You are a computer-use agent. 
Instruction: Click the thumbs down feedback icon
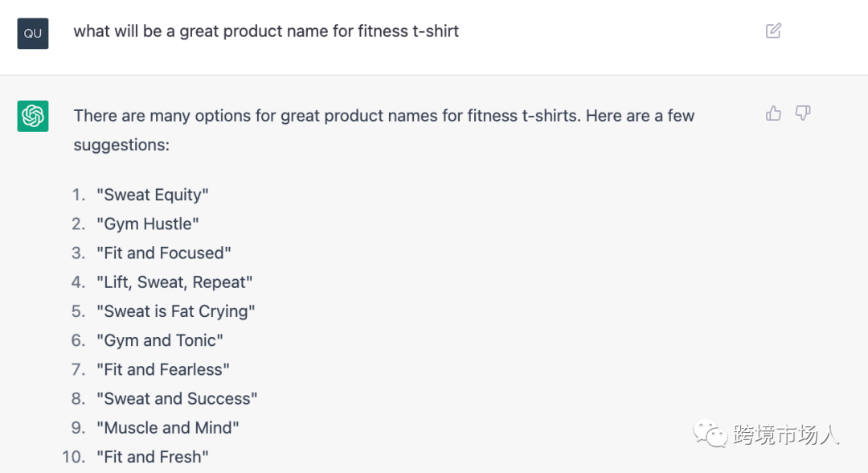click(x=802, y=113)
